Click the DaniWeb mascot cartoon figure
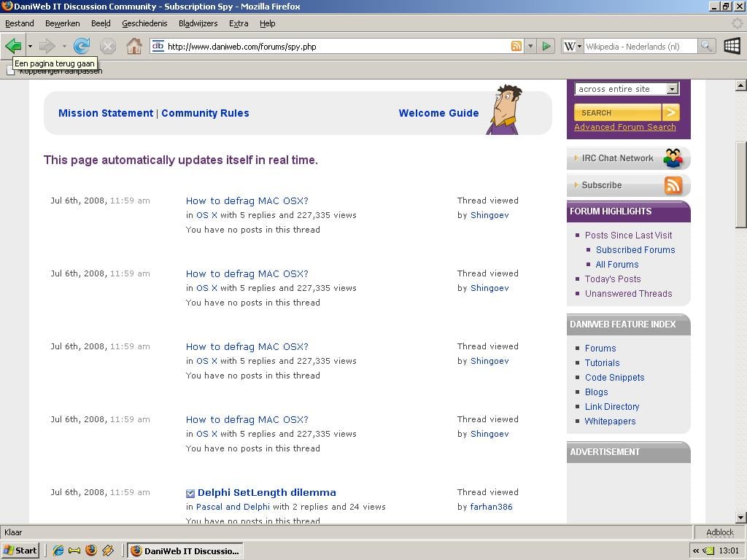The image size is (747, 560). [x=504, y=109]
